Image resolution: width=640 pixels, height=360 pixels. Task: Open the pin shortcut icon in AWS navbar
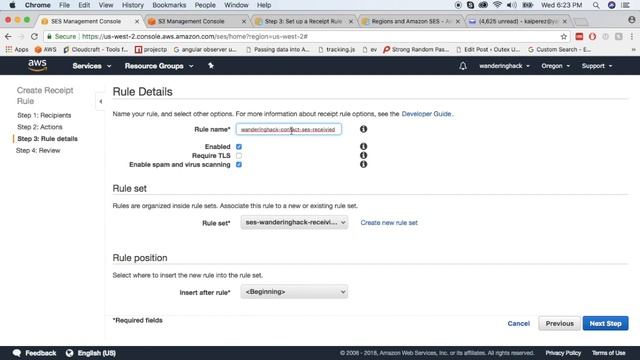coord(211,65)
